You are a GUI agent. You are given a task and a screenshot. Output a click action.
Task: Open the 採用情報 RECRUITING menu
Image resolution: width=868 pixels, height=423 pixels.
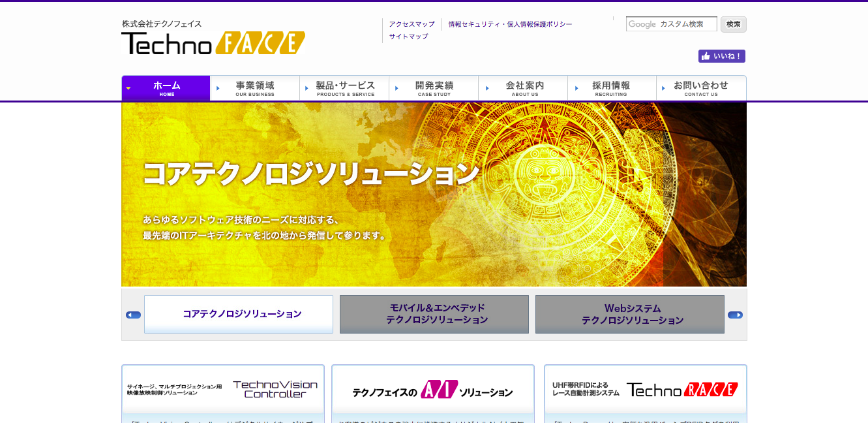[x=612, y=88]
